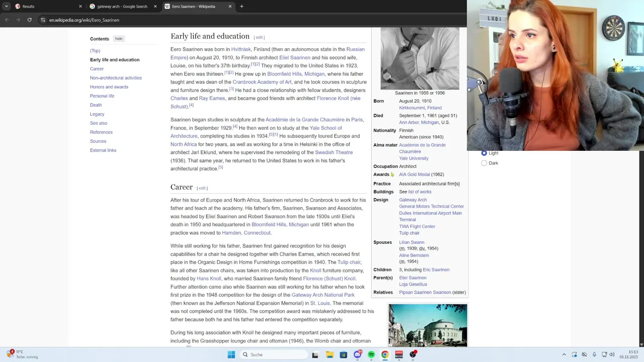Image resolution: width=644 pixels, height=362 pixels.
Task: Open OBS Studio from taskbar
Action: (x=413, y=354)
